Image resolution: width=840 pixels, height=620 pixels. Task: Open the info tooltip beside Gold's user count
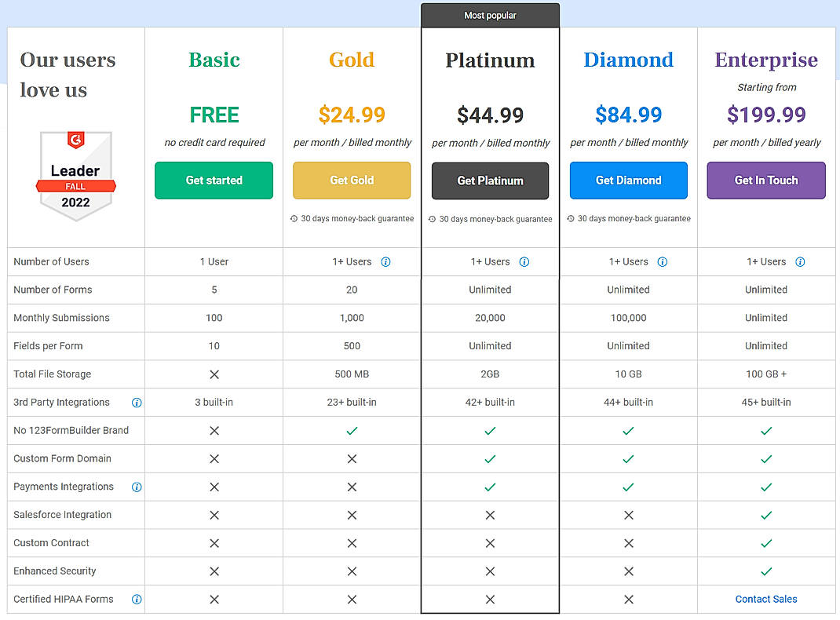pos(385,261)
